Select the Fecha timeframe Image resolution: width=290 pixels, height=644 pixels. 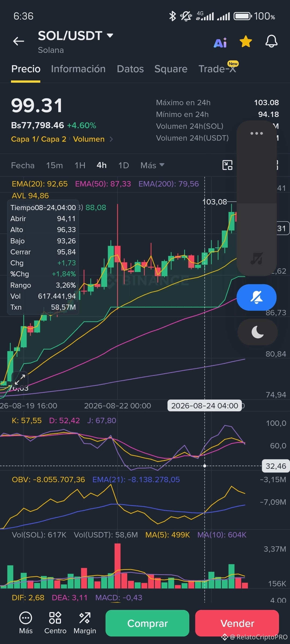pyautogui.click(x=23, y=165)
